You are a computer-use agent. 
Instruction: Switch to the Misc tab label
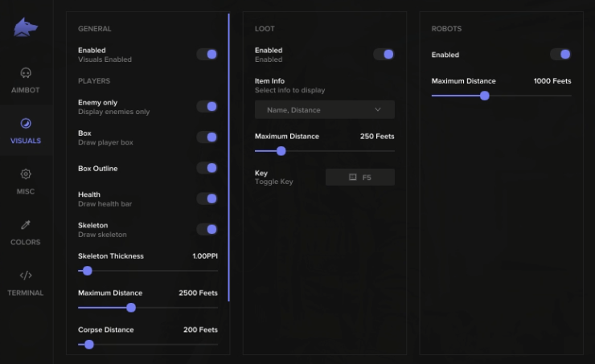(x=25, y=192)
